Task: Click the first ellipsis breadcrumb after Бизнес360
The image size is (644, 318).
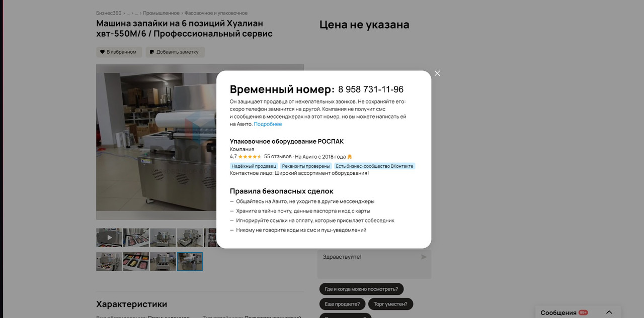Action: (128, 13)
